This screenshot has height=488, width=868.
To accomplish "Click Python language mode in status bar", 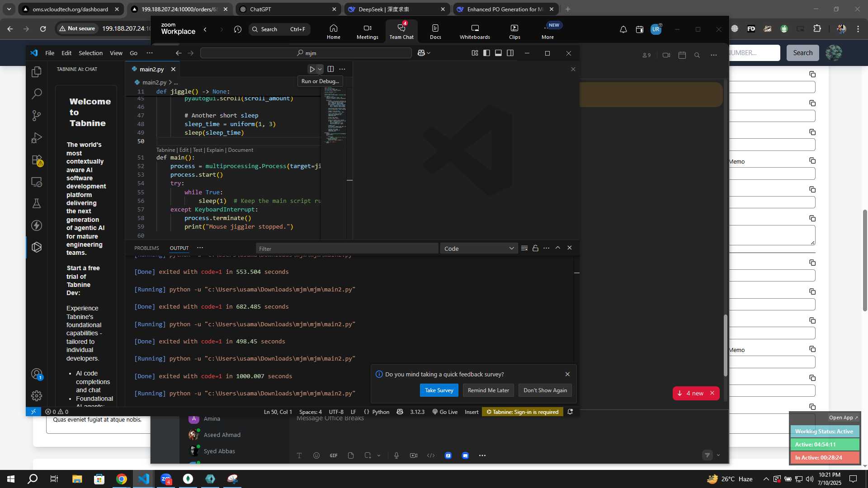I will pyautogui.click(x=381, y=412).
